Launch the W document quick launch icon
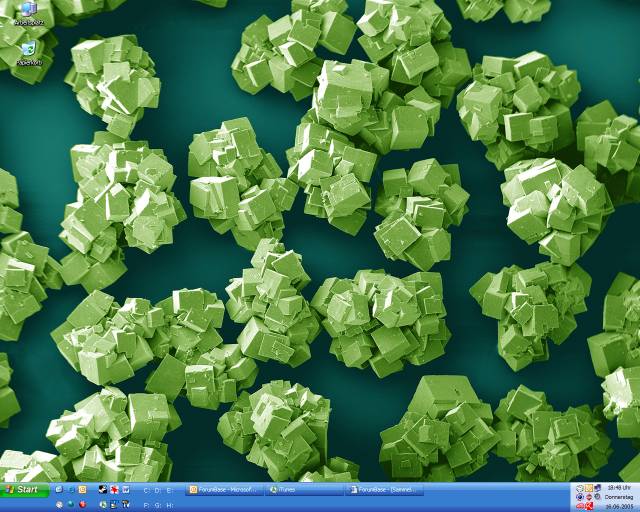640x512 pixels. tap(126, 489)
